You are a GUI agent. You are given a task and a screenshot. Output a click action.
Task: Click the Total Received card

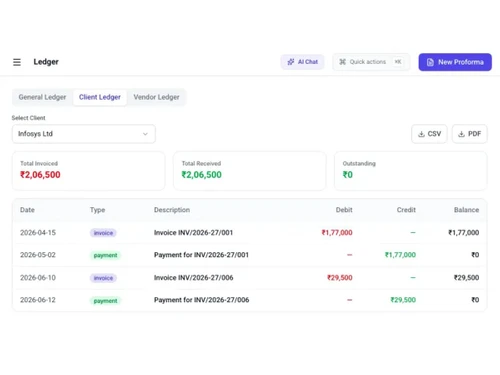[250, 171]
